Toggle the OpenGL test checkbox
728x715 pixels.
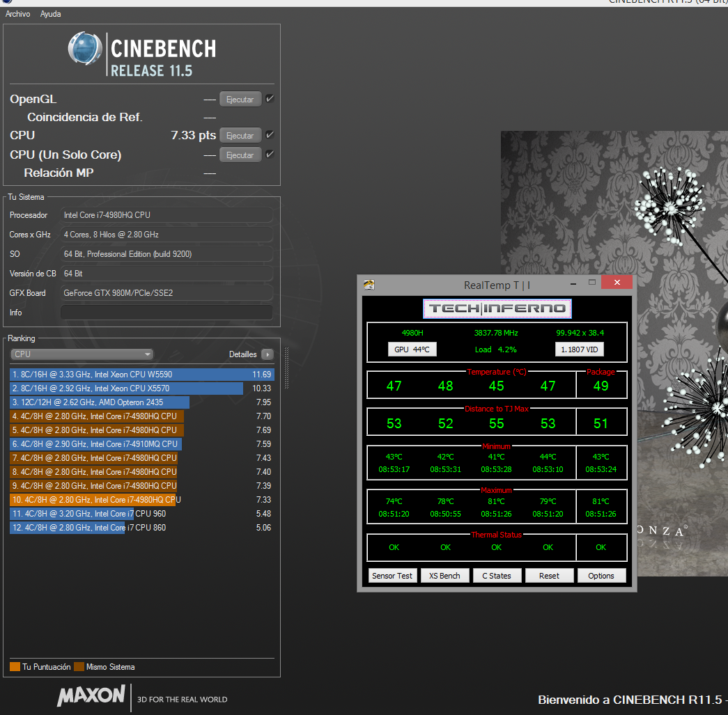(270, 99)
